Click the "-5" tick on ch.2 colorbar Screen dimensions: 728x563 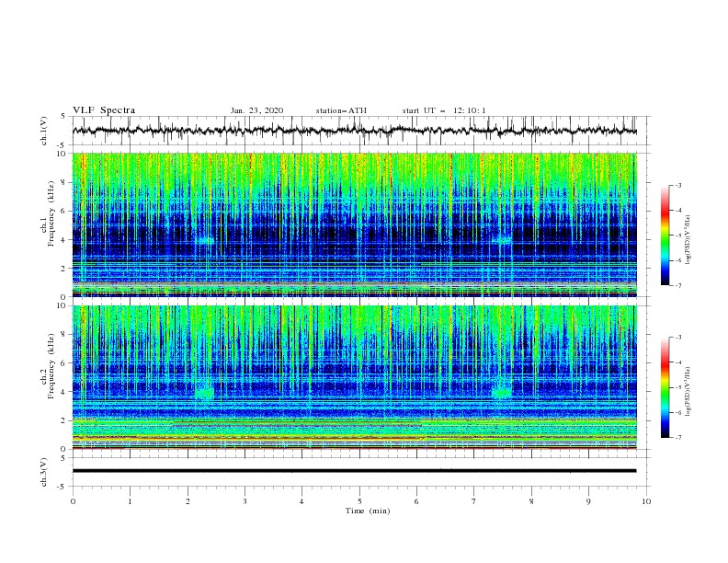677,387
